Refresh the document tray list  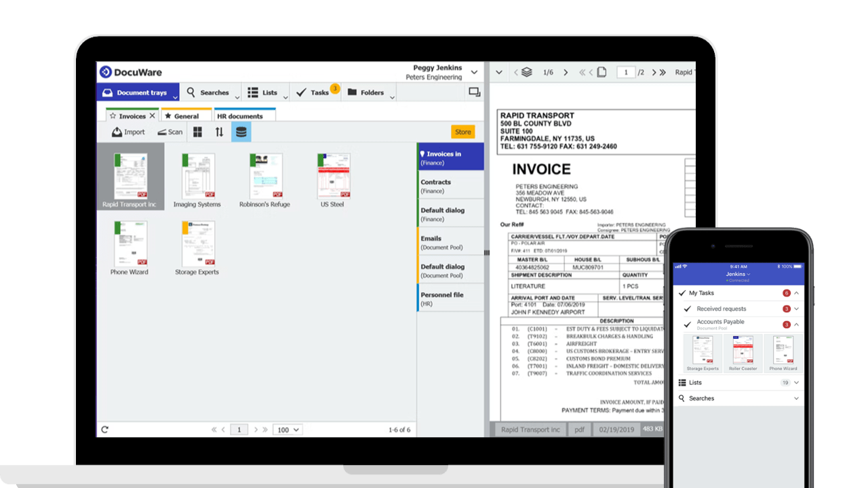[105, 430]
